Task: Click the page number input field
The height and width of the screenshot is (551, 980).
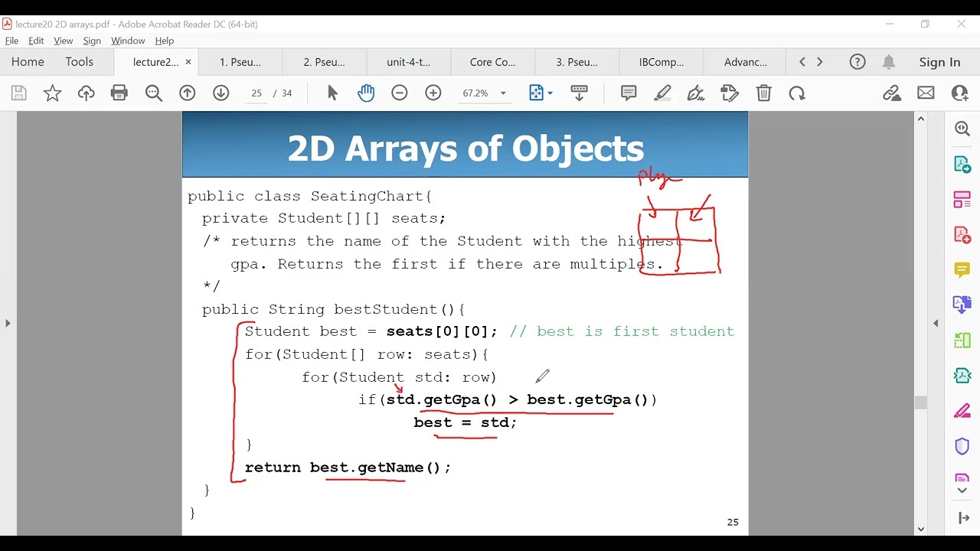Action: 256,93
